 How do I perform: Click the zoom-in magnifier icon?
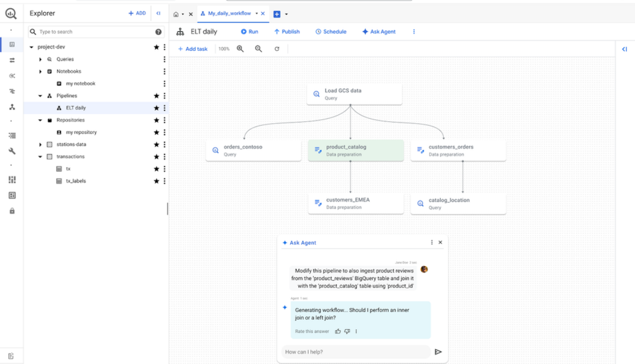tap(240, 48)
